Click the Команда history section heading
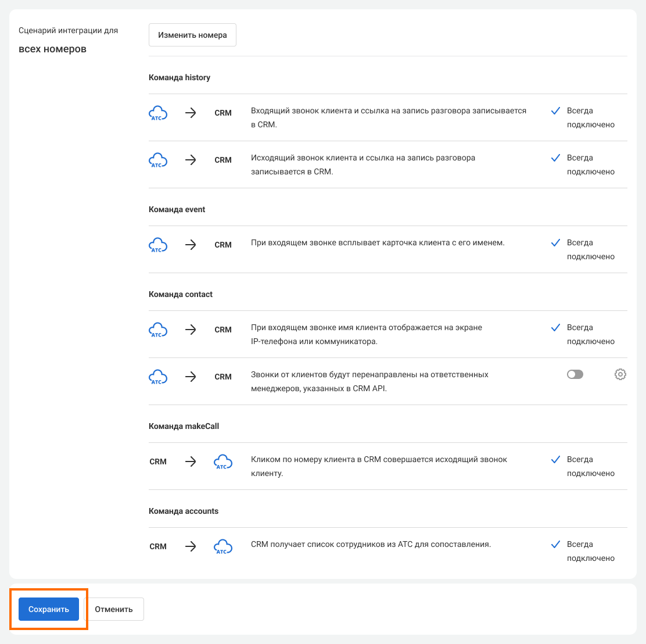Image resolution: width=646 pixels, height=644 pixels. point(180,77)
